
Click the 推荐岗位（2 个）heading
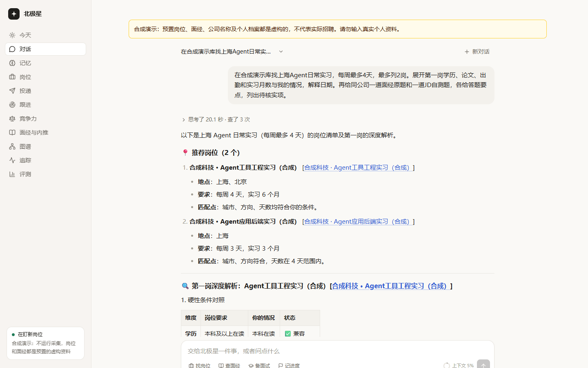211,153
